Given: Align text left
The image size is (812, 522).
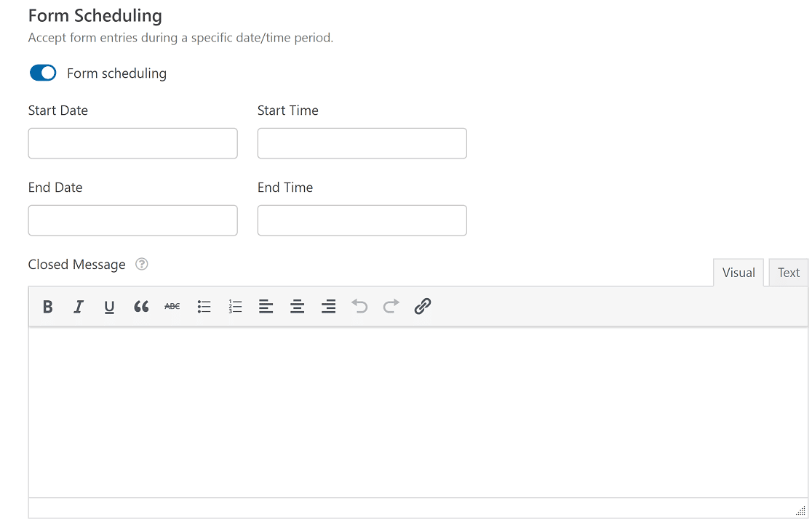Looking at the screenshot, I should point(266,307).
